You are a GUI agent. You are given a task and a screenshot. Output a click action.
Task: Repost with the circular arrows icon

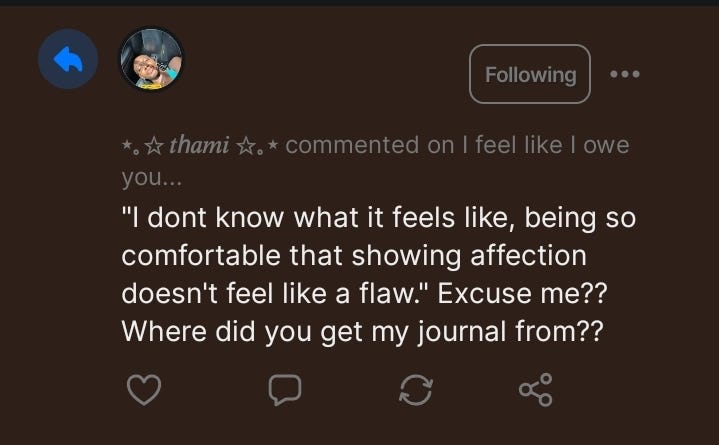(x=415, y=391)
